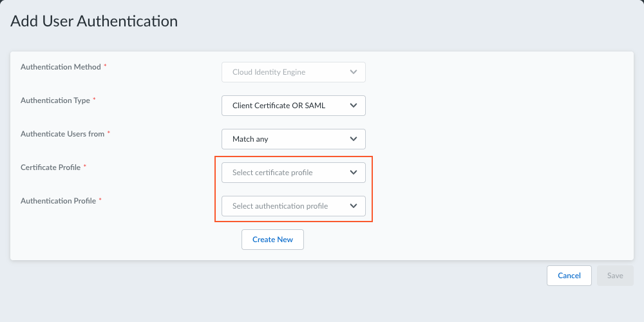This screenshot has width=644, height=322.
Task: Click the Select certificate profile placeholder text
Action: (x=272, y=173)
